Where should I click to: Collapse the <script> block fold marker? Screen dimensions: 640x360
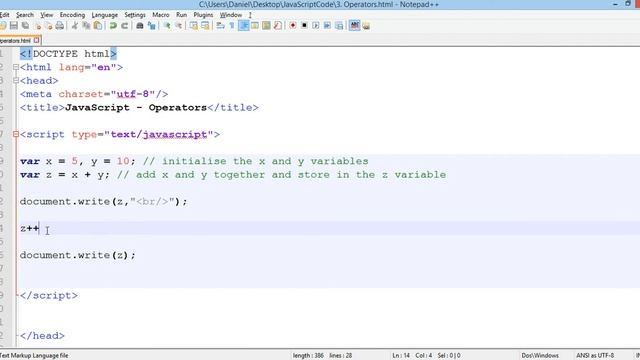(16, 134)
